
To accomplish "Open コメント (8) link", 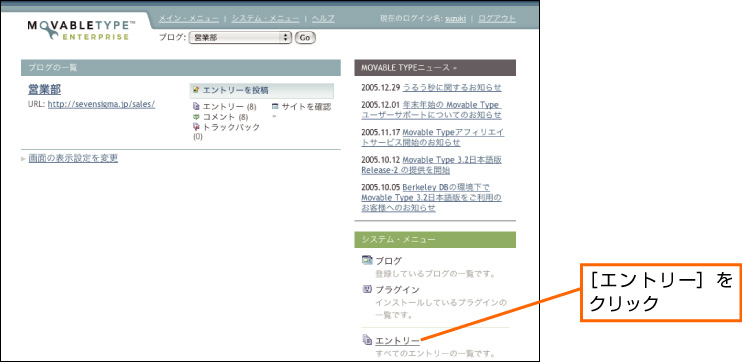I will 225,117.
